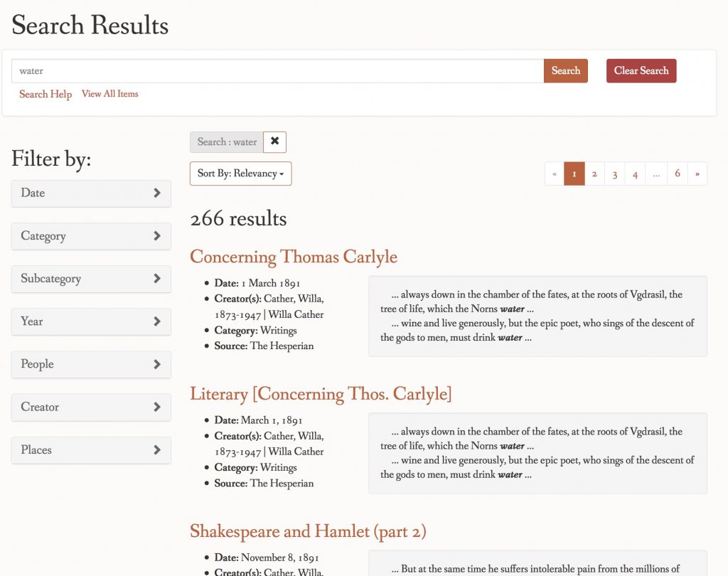Viewport: 728px width, 576px height.
Task: Expand the Subcategory filter panel
Action: [91, 279]
